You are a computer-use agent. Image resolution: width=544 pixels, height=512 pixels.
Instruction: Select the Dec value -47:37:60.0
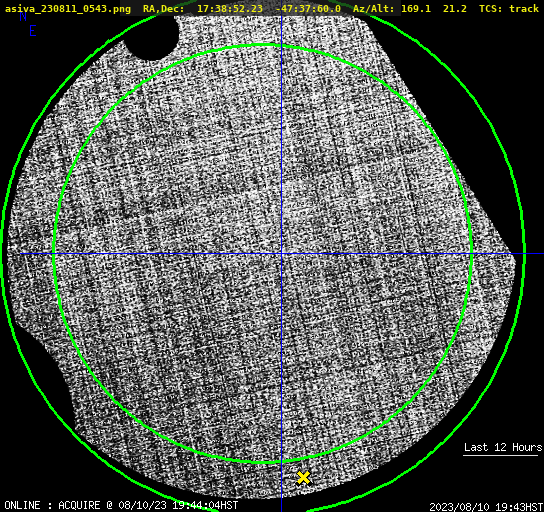[x=308, y=8]
